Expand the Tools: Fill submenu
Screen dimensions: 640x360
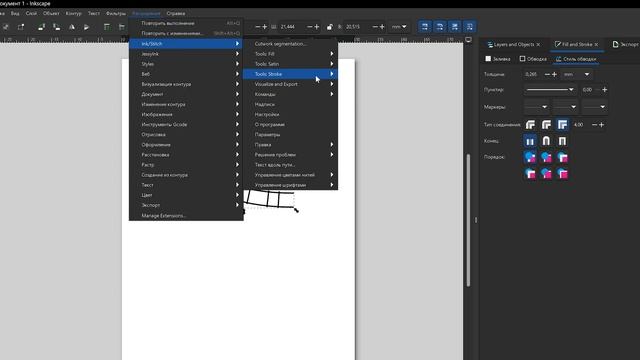[x=290, y=54]
